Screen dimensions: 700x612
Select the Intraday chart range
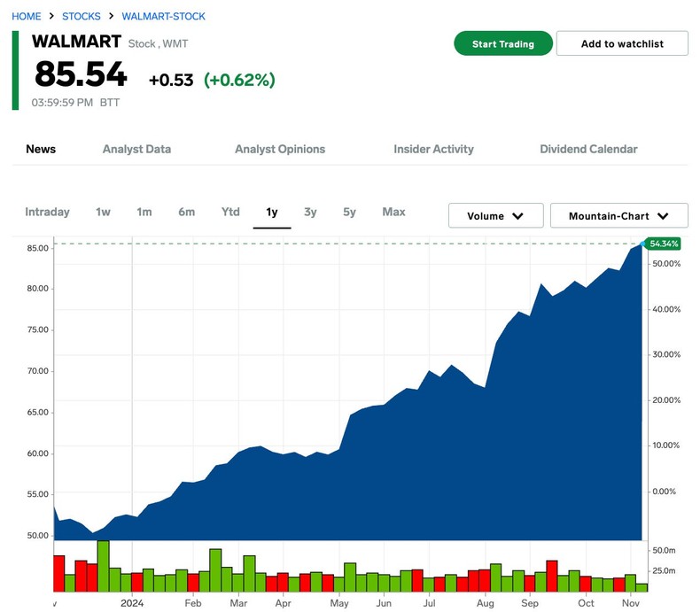[47, 212]
